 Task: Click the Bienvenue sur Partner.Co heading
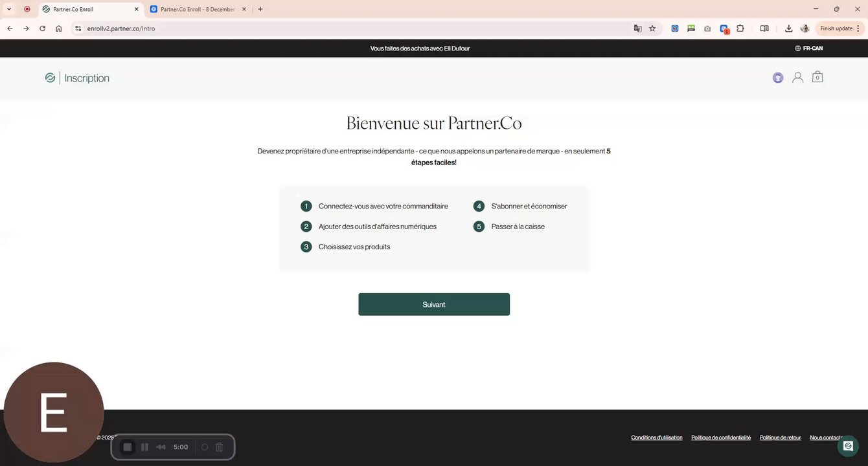point(434,123)
